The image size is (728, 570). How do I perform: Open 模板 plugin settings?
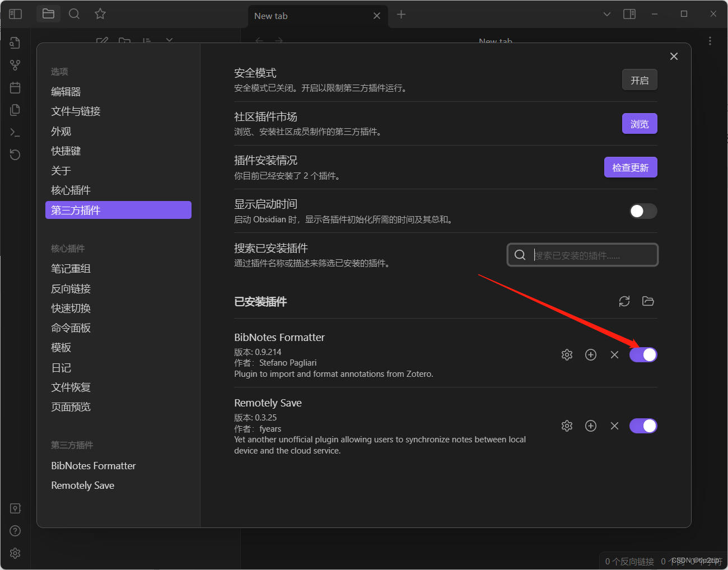pyautogui.click(x=118, y=348)
